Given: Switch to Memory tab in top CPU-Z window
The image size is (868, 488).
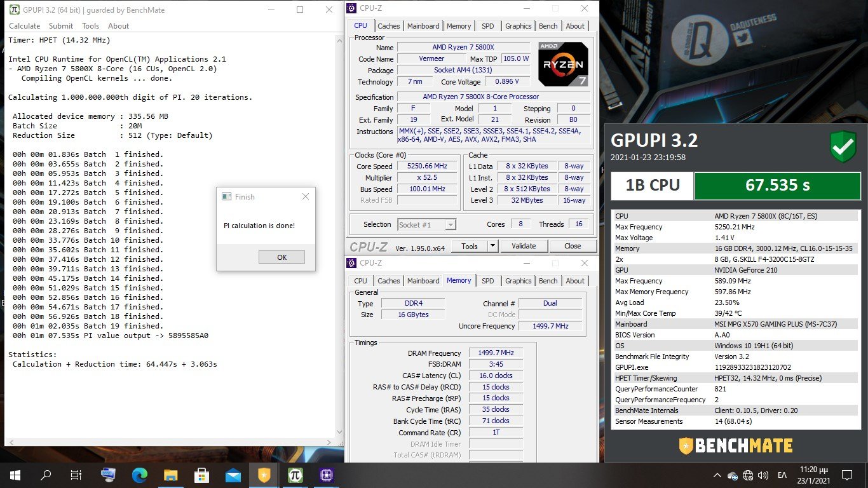Looking at the screenshot, I should 459,26.
